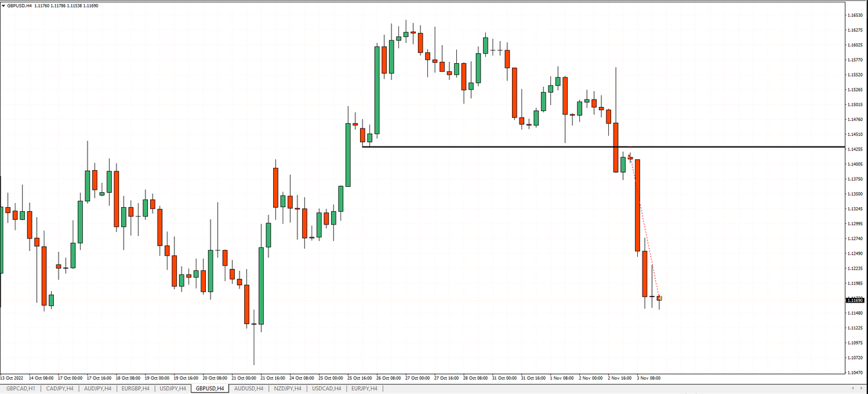Click the current price label 1.11690

click(856, 300)
